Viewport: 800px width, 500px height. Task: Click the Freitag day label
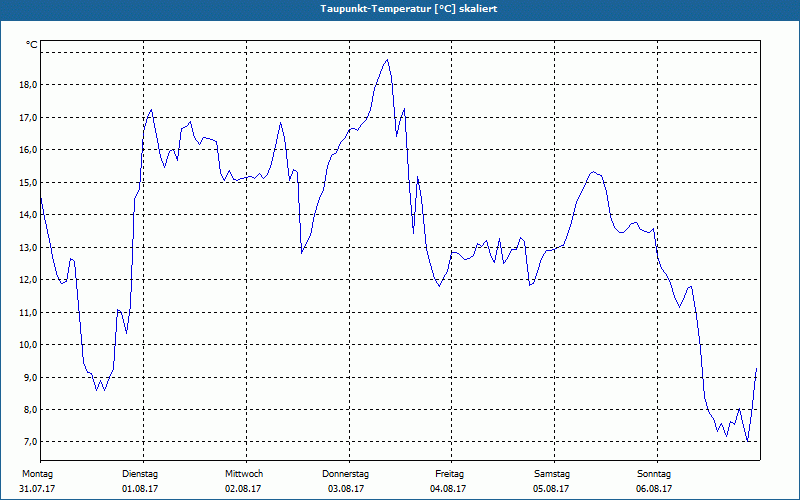[449, 474]
